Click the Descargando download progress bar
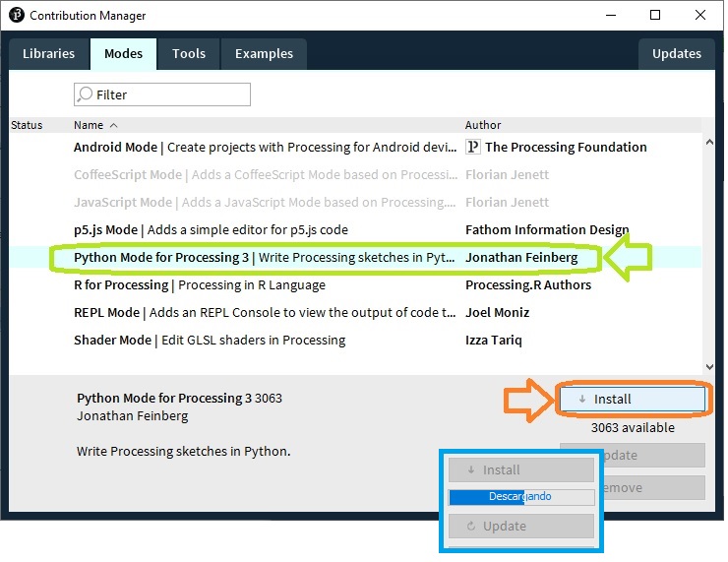The image size is (728, 562). click(x=521, y=497)
